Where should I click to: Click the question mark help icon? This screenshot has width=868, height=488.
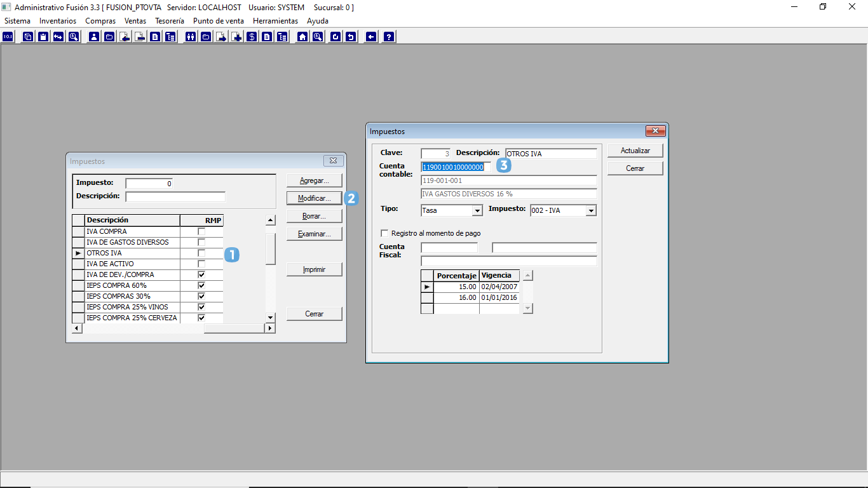coord(389,36)
